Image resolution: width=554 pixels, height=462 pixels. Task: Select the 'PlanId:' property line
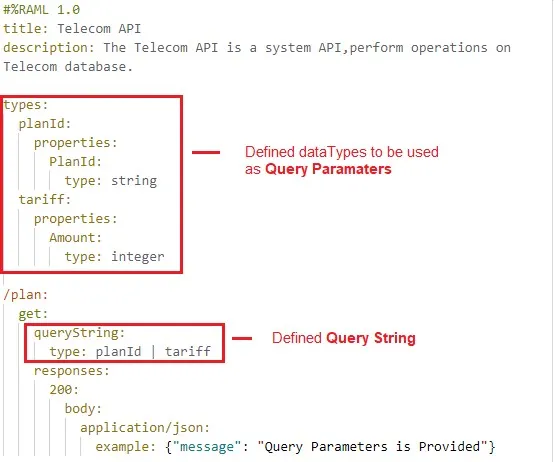[x=76, y=162]
